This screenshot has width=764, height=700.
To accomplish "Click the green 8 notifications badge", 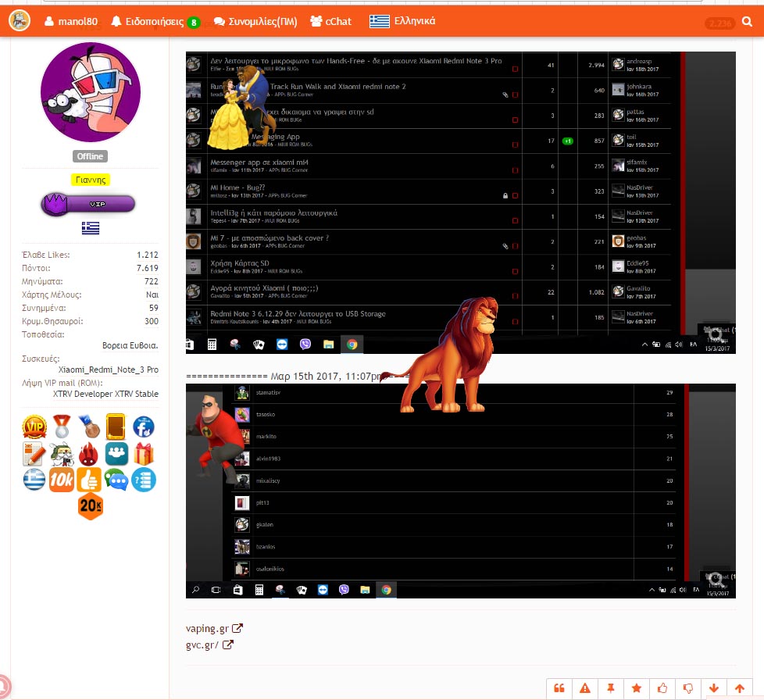I will (x=194, y=23).
